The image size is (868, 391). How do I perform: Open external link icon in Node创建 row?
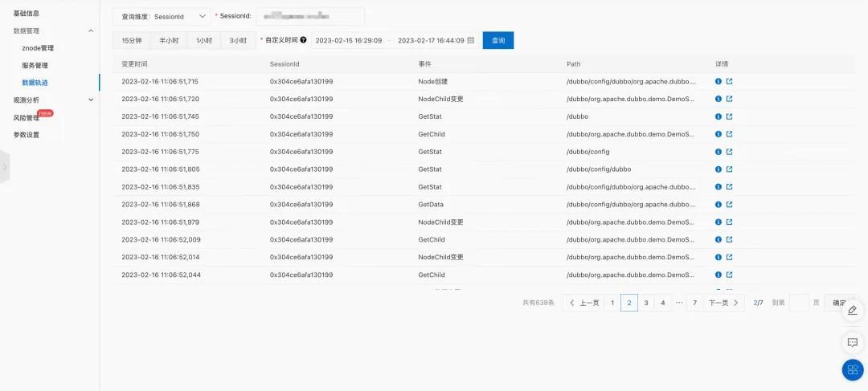coord(730,82)
